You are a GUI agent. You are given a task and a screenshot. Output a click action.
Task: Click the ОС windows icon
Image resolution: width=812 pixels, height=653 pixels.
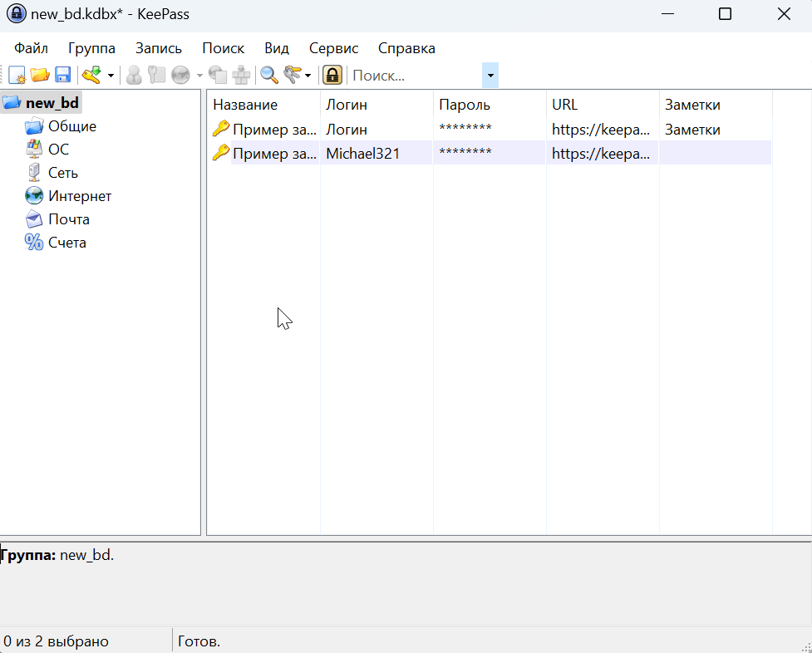[34, 150]
